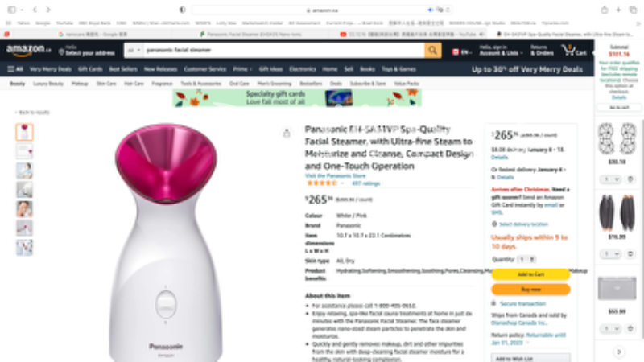Click the Safari share toolbar icon
The image size is (644, 362).
(x=605, y=10)
